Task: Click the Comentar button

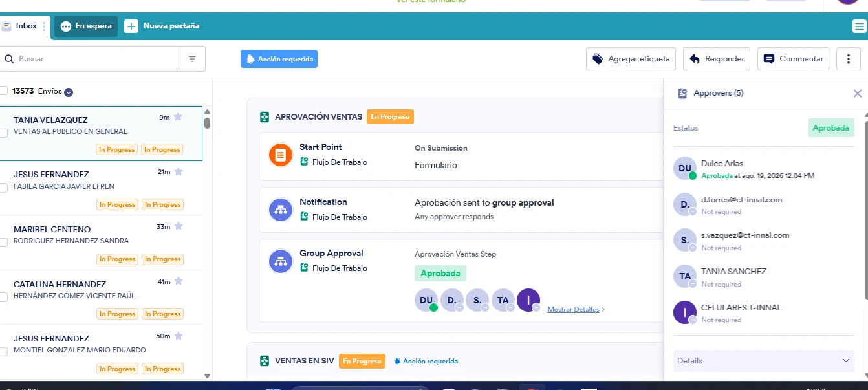Action: click(x=794, y=59)
